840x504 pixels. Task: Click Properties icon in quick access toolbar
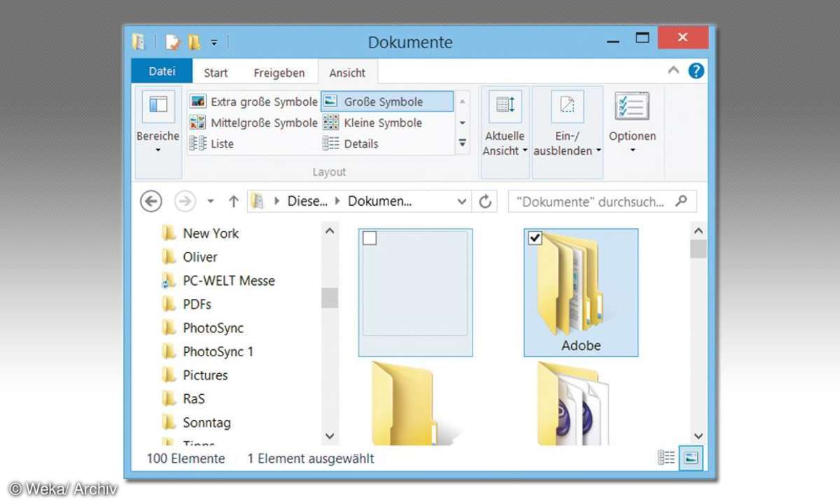pyautogui.click(x=171, y=42)
